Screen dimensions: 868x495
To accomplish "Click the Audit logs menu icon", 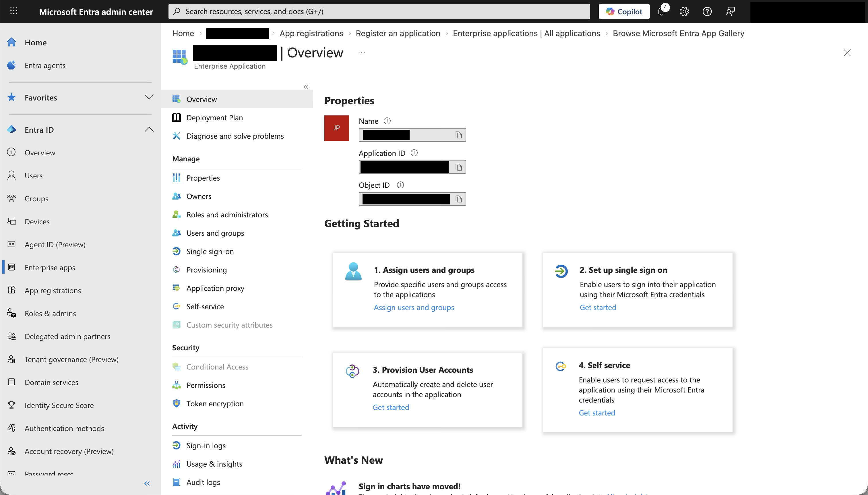I will coord(177,482).
